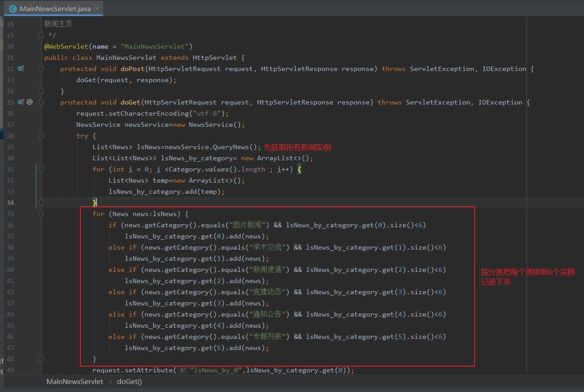Collapse the doPost method fold on line 22
584x392 pixels.
tap(41, 69)
